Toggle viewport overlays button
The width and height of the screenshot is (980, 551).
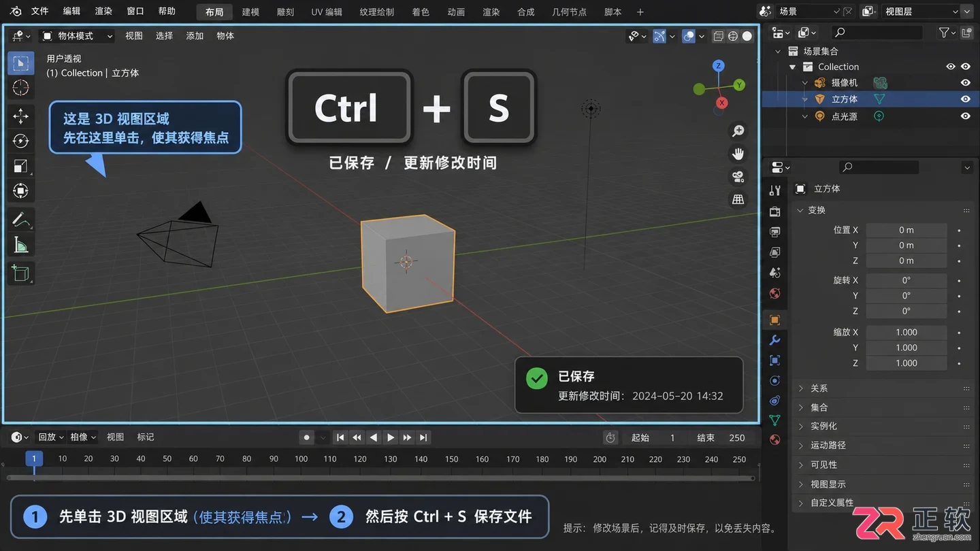click(688, 36)
